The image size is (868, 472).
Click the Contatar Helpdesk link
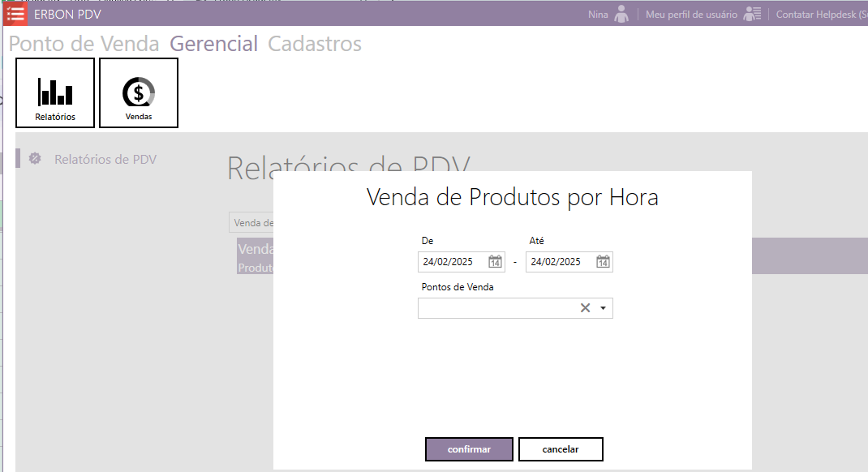pos(821,15)
